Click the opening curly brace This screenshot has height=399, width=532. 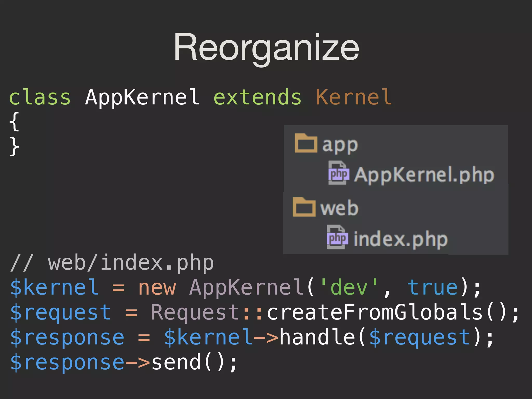click(14, 121)
